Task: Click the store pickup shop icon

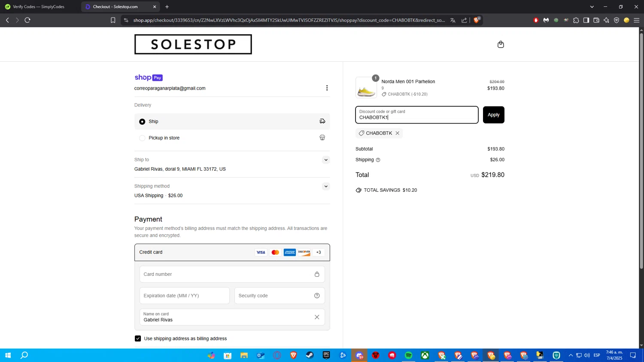Action: (x=322, y=138)
